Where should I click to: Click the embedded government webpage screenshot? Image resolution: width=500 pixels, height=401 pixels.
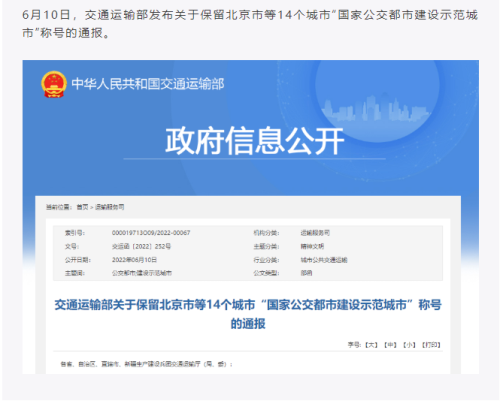tap(251, 217)
